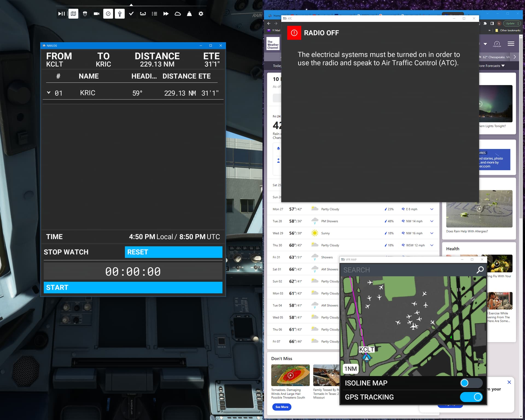Viewport: 525px width, 420px height.
Task: Expand the Wed 29 forecast row
Action: point(432,233)
